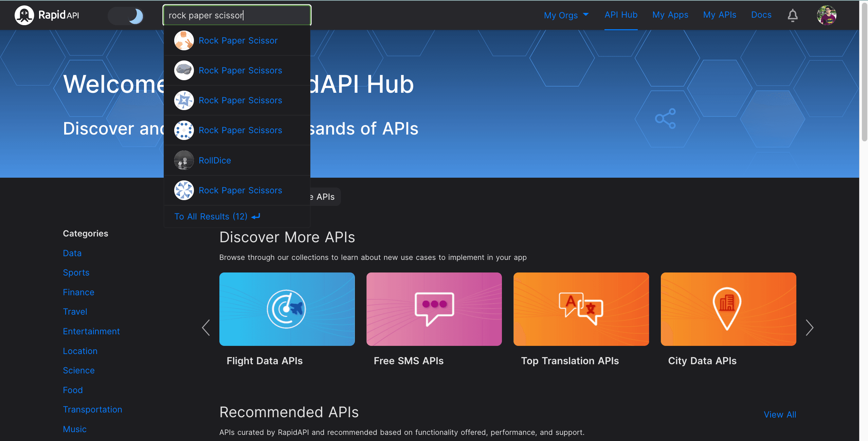Viewport: 868px width, 441px height.
Task: Open the Docs link
Action: [761, 15]
